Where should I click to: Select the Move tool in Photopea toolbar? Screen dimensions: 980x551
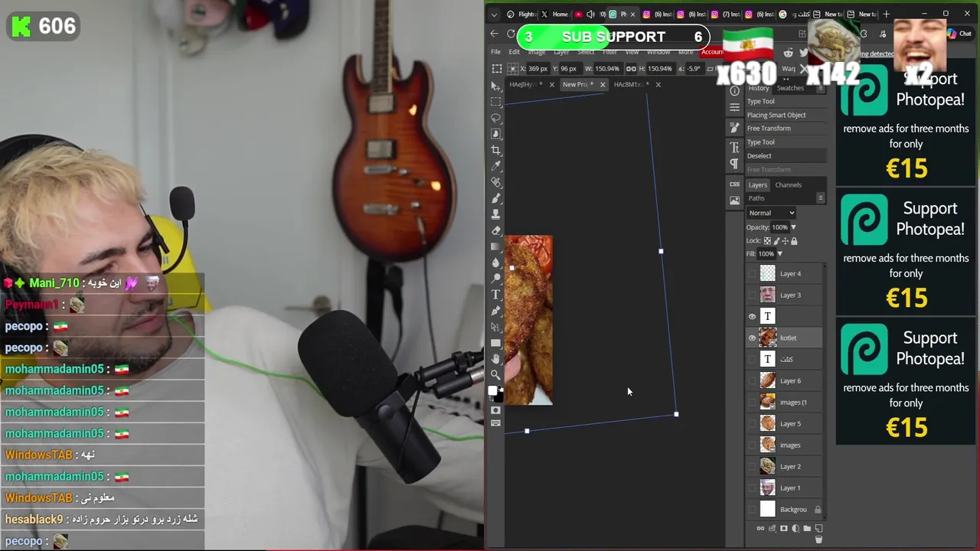(x=496, y=86)
